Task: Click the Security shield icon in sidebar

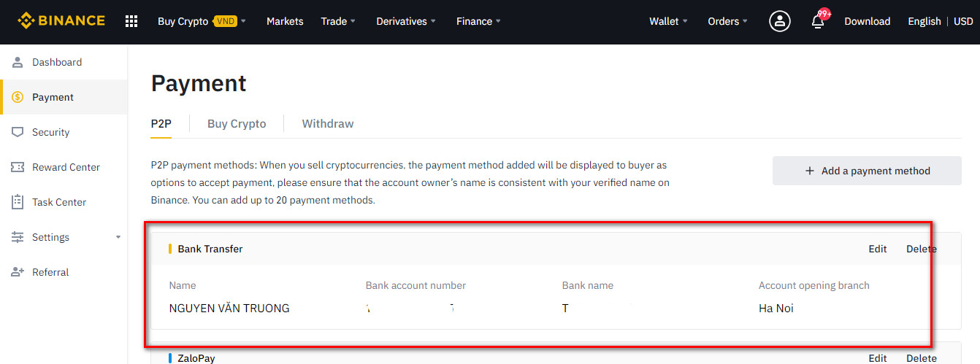Action: point(18,132)
